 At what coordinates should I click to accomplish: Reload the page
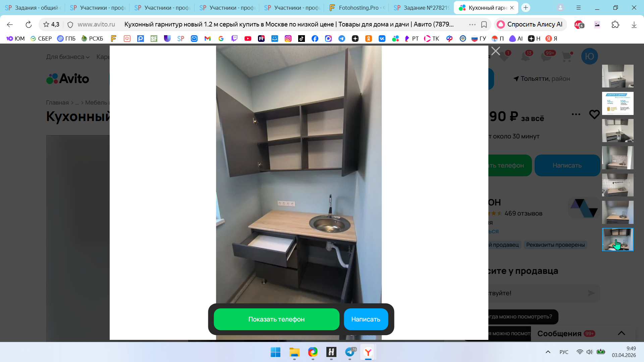[29, 24]
